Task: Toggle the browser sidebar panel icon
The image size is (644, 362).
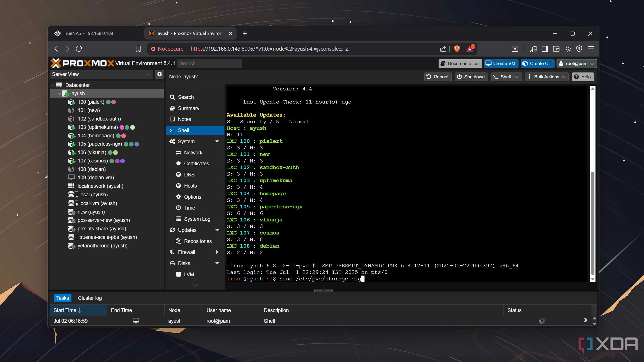Action: pos(545,49)
